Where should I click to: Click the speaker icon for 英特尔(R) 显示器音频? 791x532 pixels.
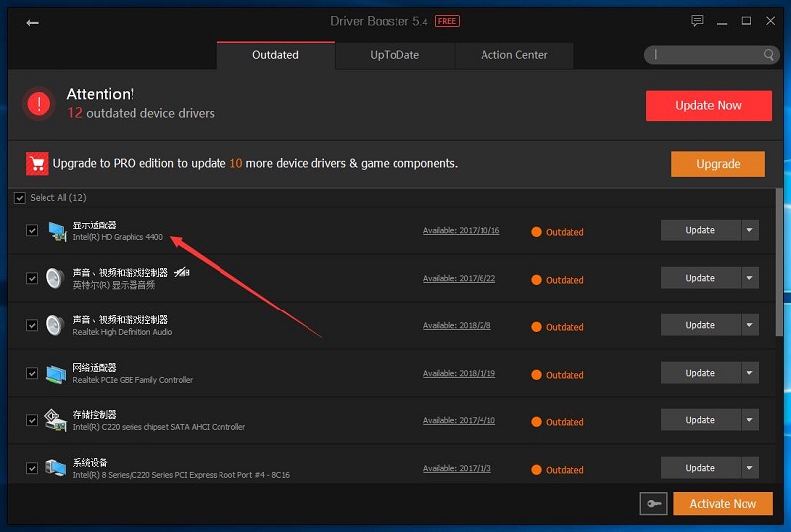(x=55, y=278)
